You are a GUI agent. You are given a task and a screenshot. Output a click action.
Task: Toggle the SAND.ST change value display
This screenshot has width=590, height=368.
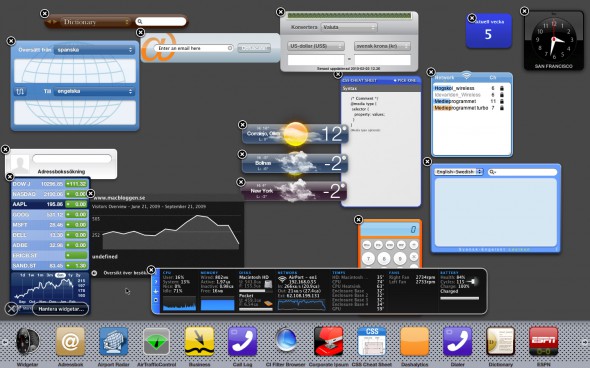pos(76,265)
